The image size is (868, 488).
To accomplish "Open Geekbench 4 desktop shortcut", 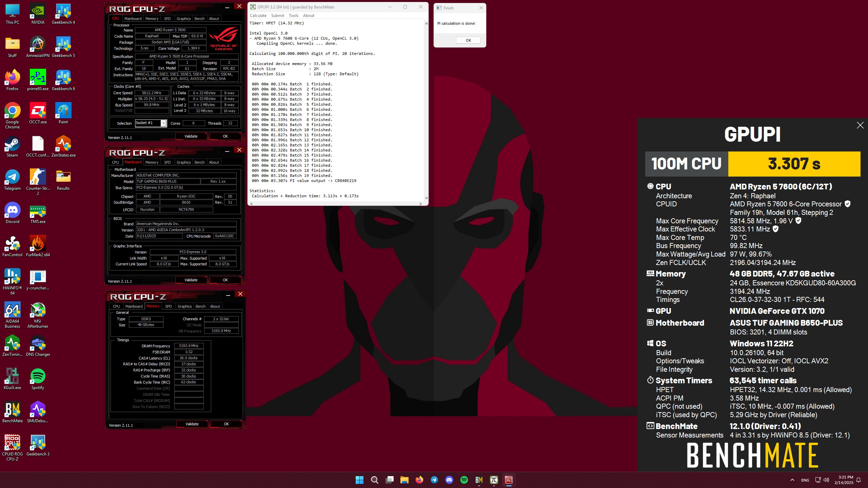I will click(x=63, y=14).
